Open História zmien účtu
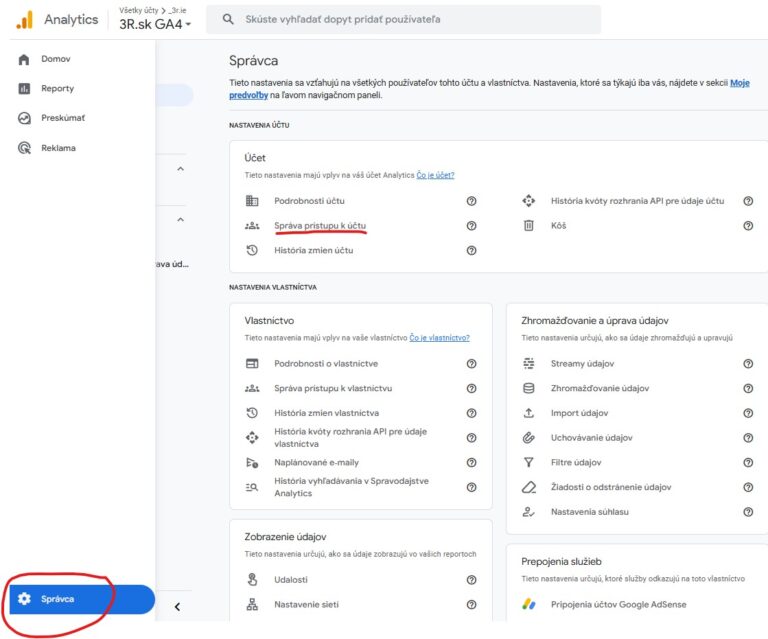Screen dimensions: 768x639 coord(313,250)
